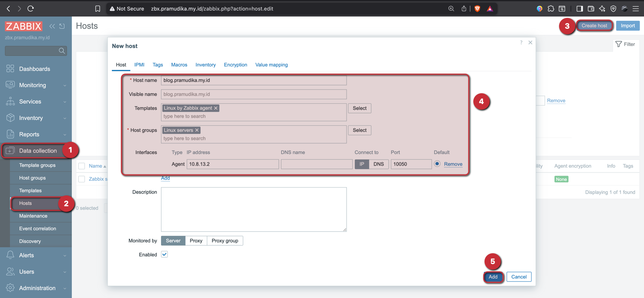
Task: Set Monitored by to Server
Action: pos(173,241)
